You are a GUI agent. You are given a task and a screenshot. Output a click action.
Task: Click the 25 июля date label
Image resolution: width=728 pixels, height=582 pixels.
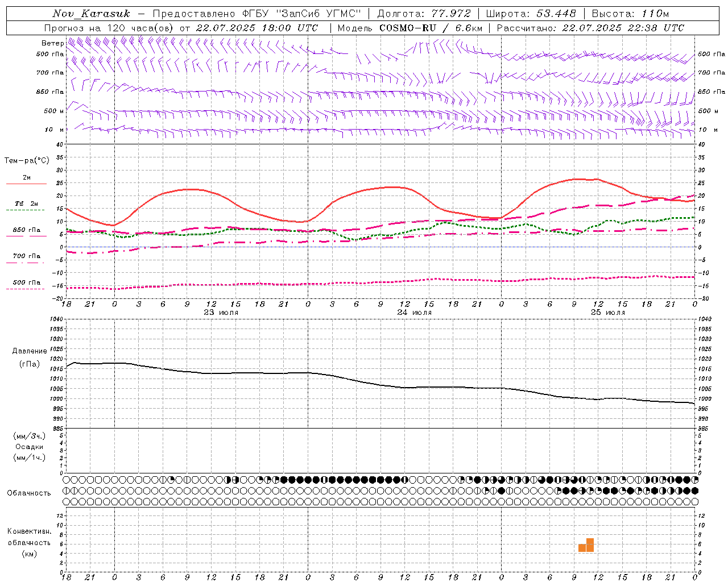(608, 312)
